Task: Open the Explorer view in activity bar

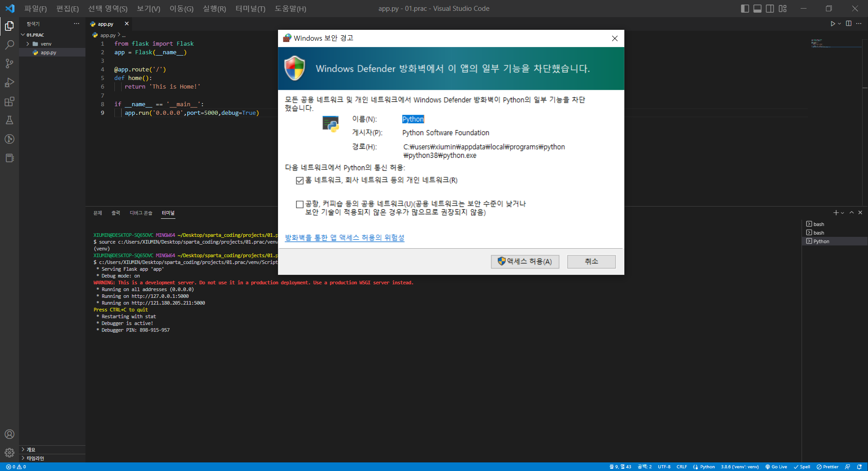Action: tap(9, 26)
